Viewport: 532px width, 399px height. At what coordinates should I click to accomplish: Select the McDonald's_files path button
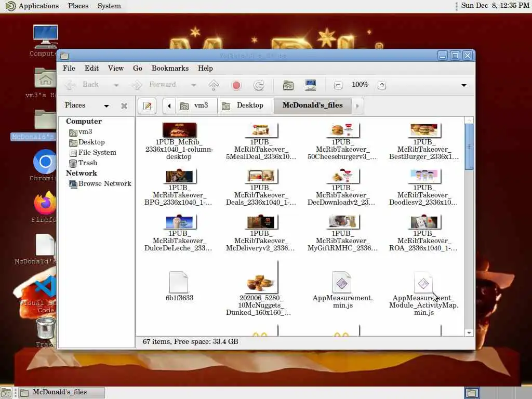[x=312, y=105]
